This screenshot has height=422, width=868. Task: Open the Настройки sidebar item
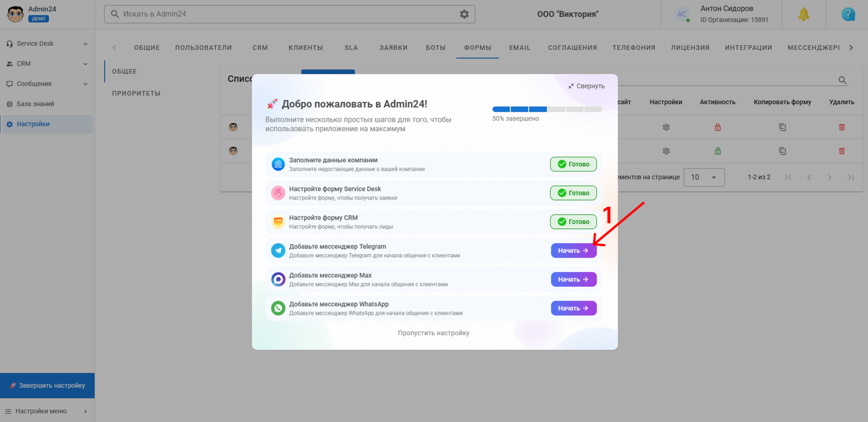47,124
